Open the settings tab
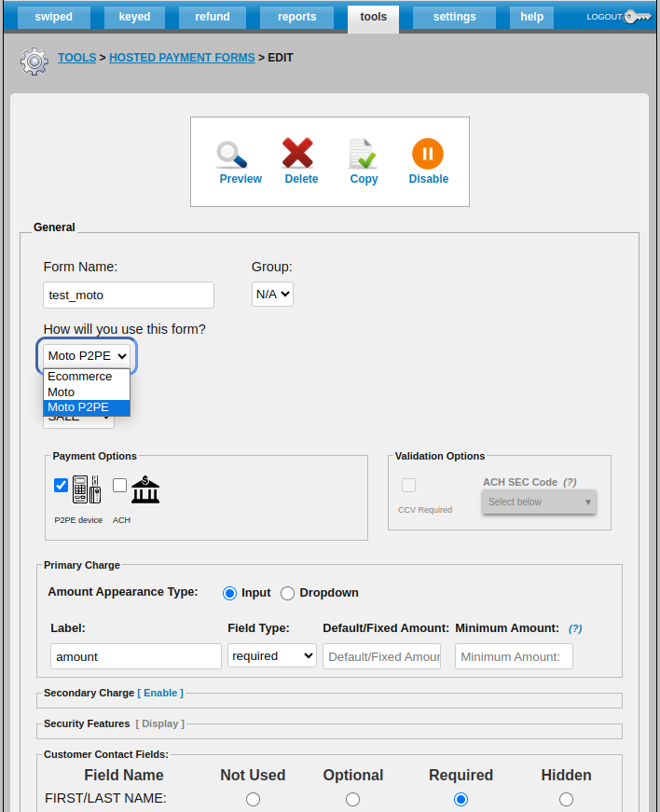The width and height of the screenshot is (660, 812). pyautogui.click(x=455, y=17)
